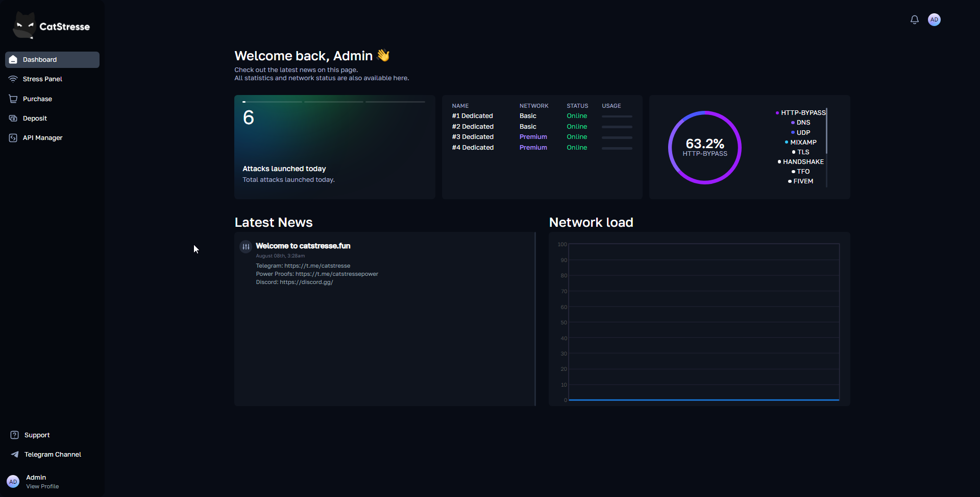The height and width of the screenshot is (497, 980).
Task: Click the second carousel progress bar segment
Action: point(334,102)
